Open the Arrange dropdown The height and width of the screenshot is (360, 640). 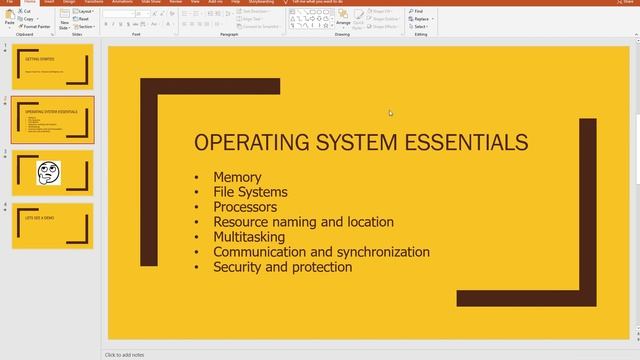pos(343,20)
